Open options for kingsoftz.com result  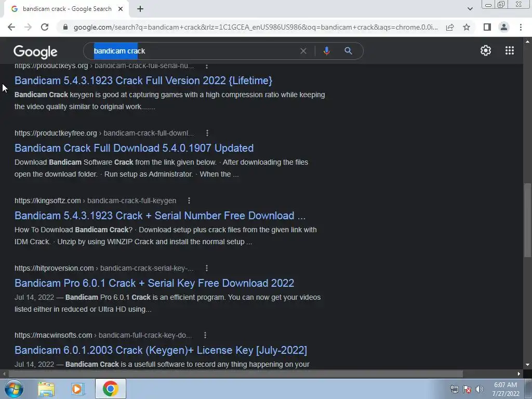pos(189,201)
